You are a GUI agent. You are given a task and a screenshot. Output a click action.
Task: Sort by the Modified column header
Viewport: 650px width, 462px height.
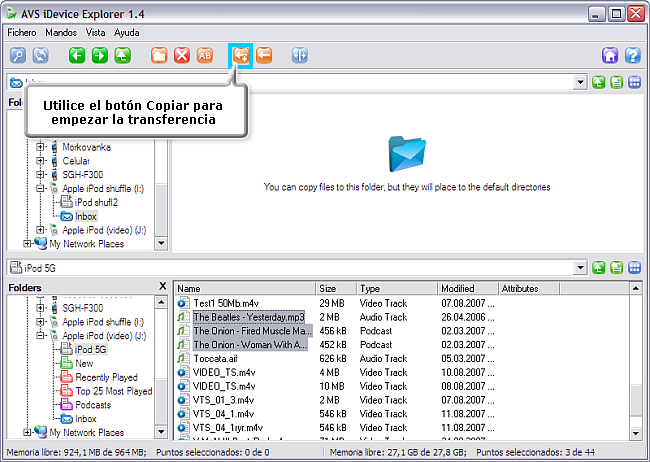[468, 288]
